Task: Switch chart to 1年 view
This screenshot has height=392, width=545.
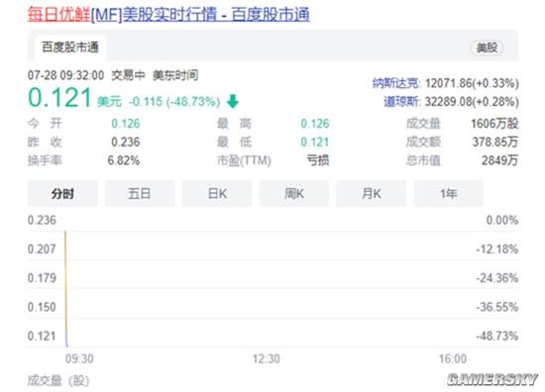Action: click(x=448, y=193)
